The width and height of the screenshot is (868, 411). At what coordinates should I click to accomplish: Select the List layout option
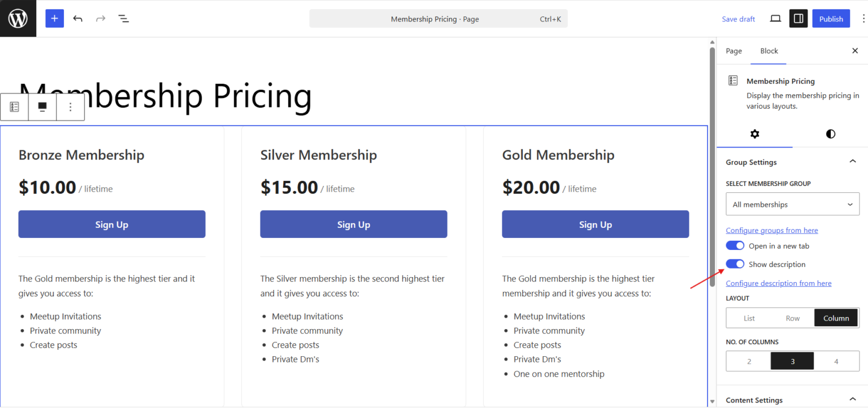point(749,318)
